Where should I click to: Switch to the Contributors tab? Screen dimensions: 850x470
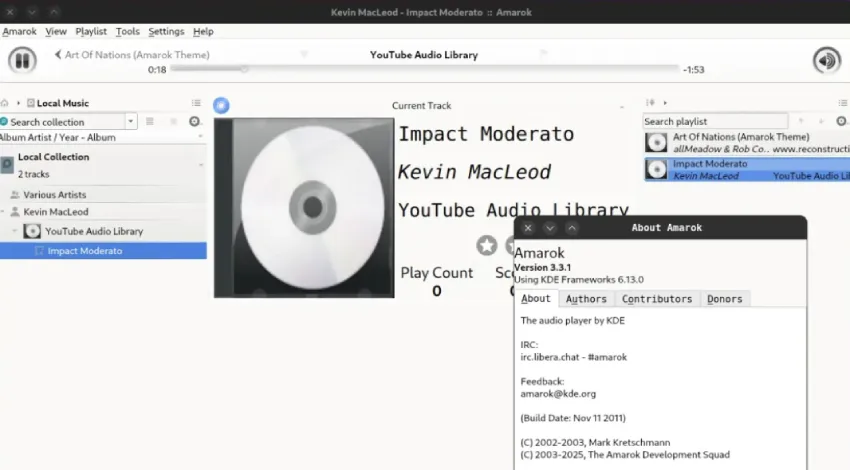pyautogui.click(x=656, y=299)
